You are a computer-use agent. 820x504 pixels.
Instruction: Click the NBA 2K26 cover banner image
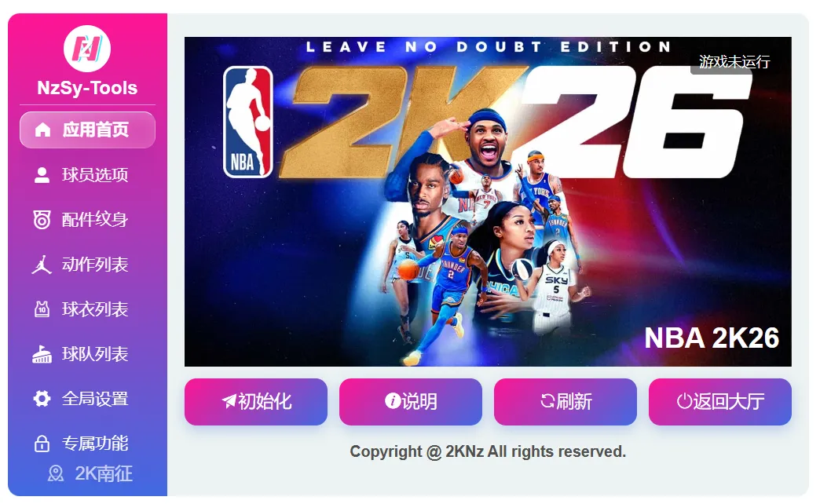[488, 202]
